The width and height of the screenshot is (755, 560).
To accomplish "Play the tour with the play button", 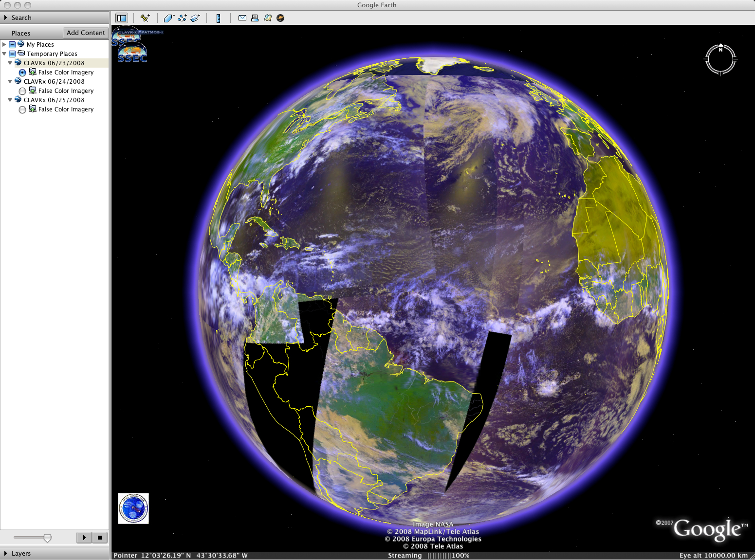I will pos(84,537).
